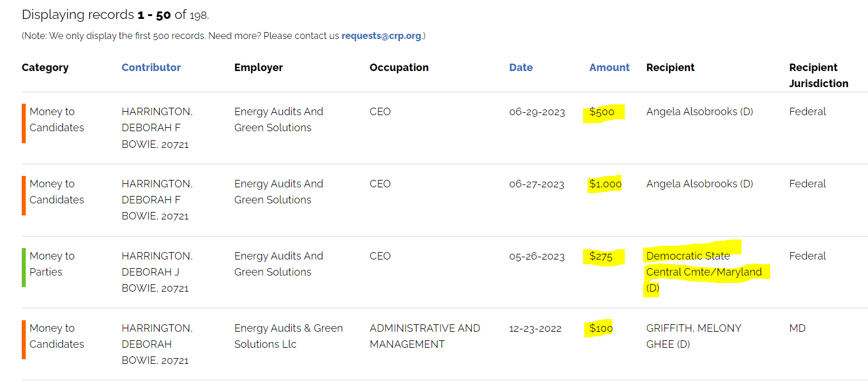This screenshot has height=381, width=868.
Task: Sort records by Date column header
Action: coord(521,68)
